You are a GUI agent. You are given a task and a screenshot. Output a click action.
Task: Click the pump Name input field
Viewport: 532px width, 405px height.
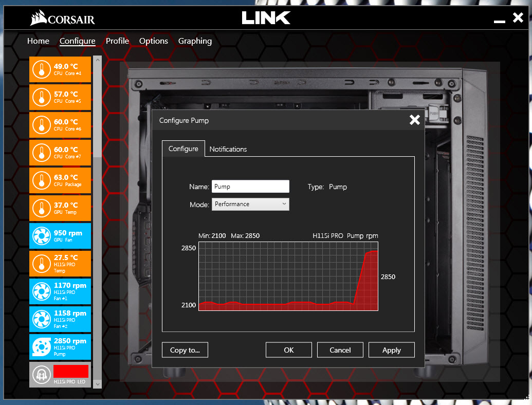point(250,187)
